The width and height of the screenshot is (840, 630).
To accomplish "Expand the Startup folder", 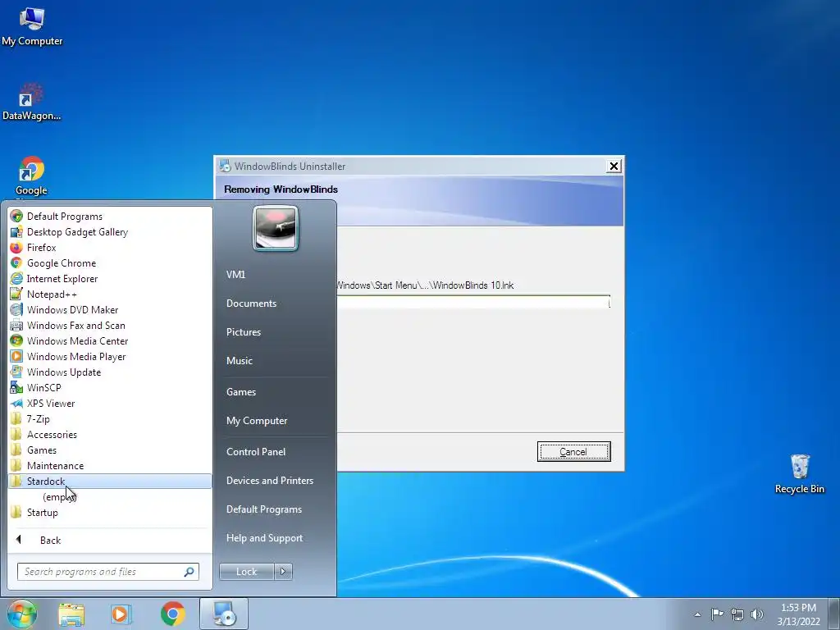I will 110,513.
